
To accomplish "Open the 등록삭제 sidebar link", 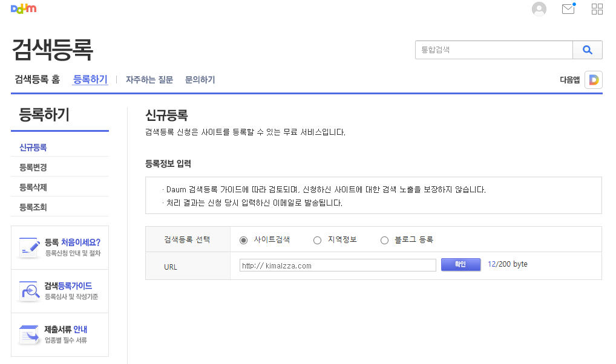I will 33,186.
